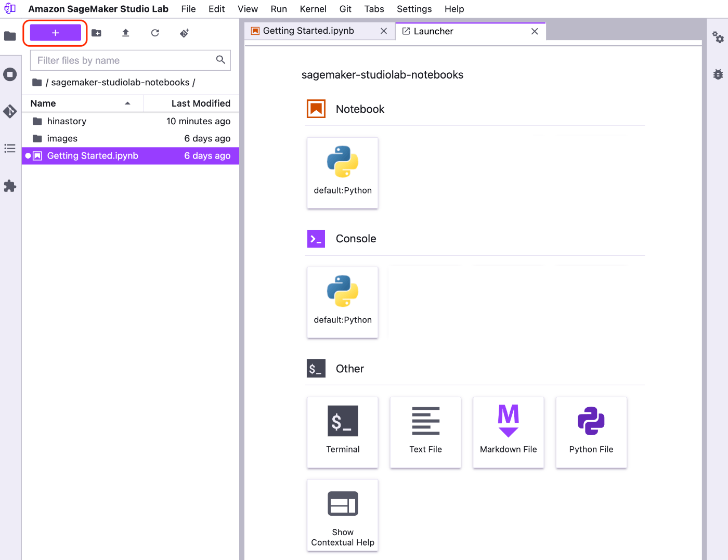728x560 pixels.
Task: Open the Edit menu
Action: pos(216,9)
